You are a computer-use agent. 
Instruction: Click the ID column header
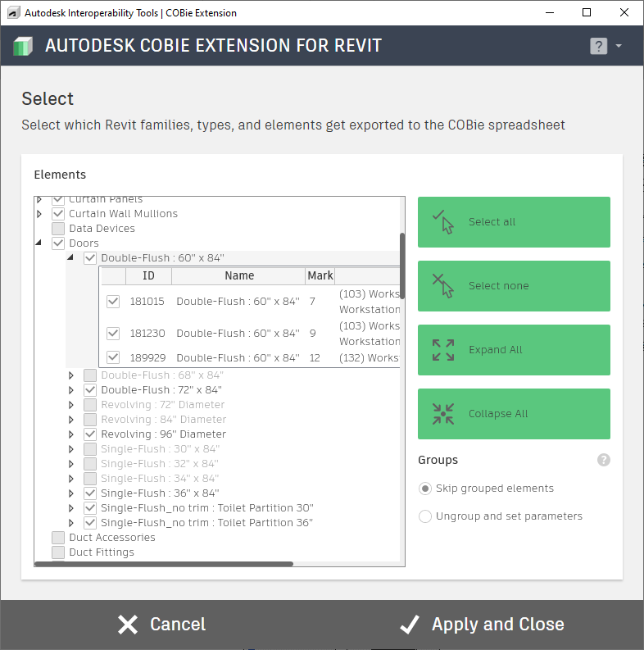[x=148, y=276]
